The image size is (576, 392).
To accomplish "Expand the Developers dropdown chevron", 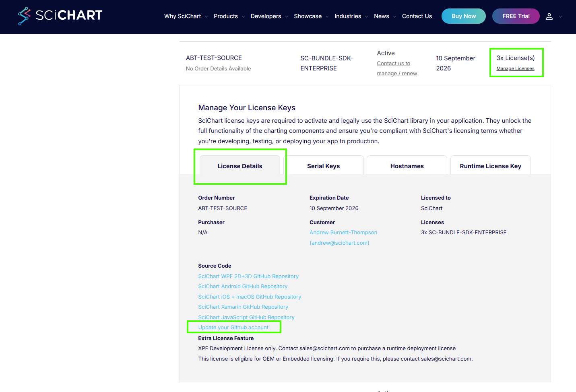I will pos(287,17).
